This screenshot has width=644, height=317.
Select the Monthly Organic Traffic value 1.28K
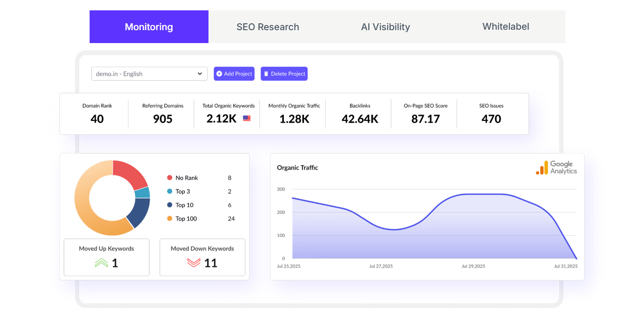pyautogui.click(x=294, y=119)
